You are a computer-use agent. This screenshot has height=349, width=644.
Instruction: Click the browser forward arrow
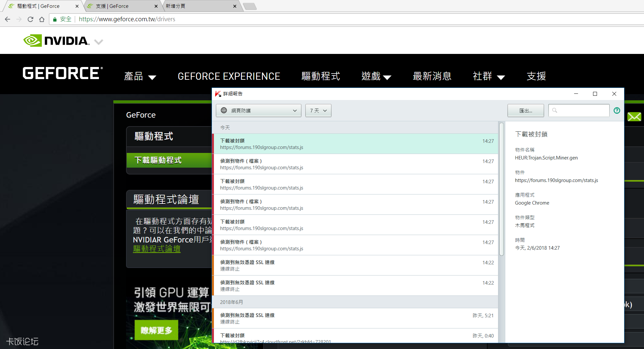tap(19, 19)
